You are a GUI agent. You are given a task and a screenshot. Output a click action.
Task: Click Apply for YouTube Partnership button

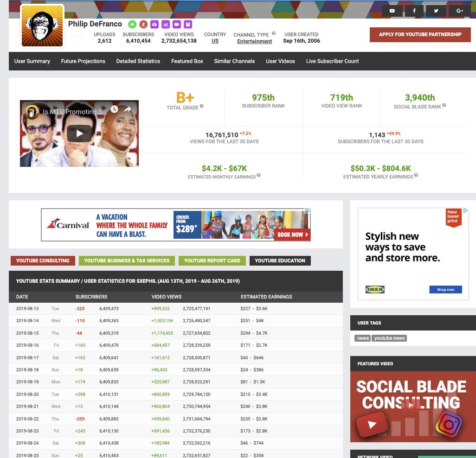coord(420,35)
